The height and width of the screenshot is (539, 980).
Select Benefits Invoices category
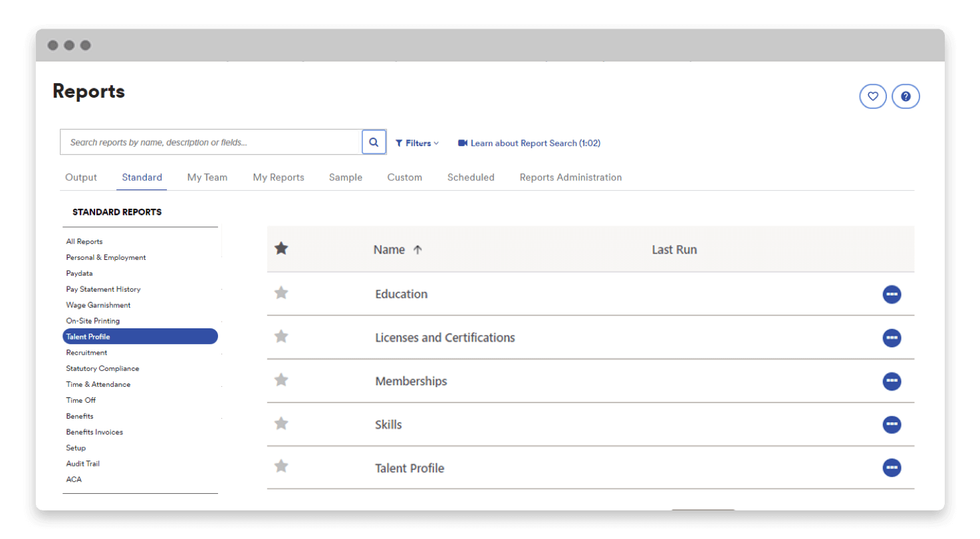pos(94,432)
